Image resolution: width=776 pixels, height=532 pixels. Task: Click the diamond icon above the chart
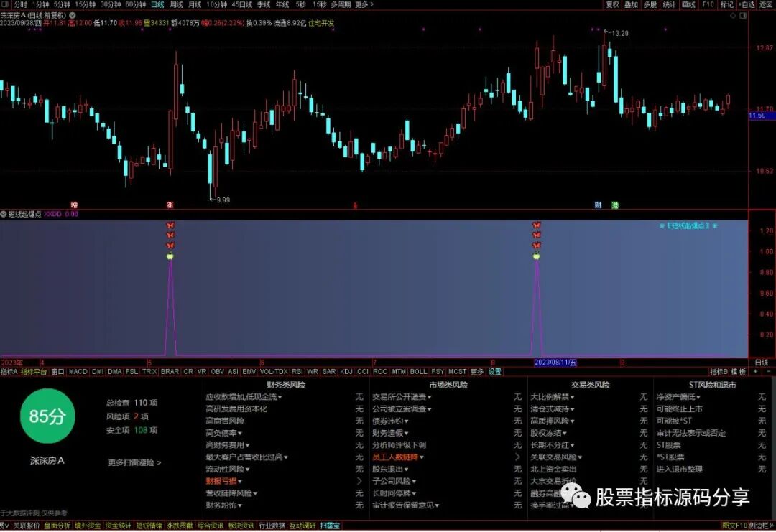pos(733,16)
